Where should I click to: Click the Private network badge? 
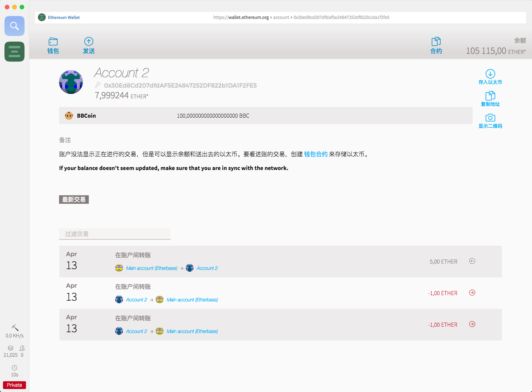14,385
